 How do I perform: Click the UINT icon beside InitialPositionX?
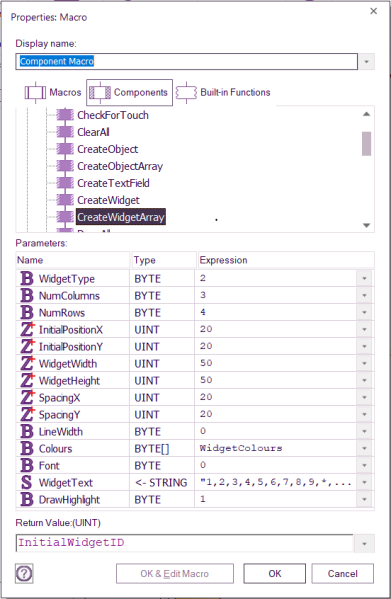[27, 329]
